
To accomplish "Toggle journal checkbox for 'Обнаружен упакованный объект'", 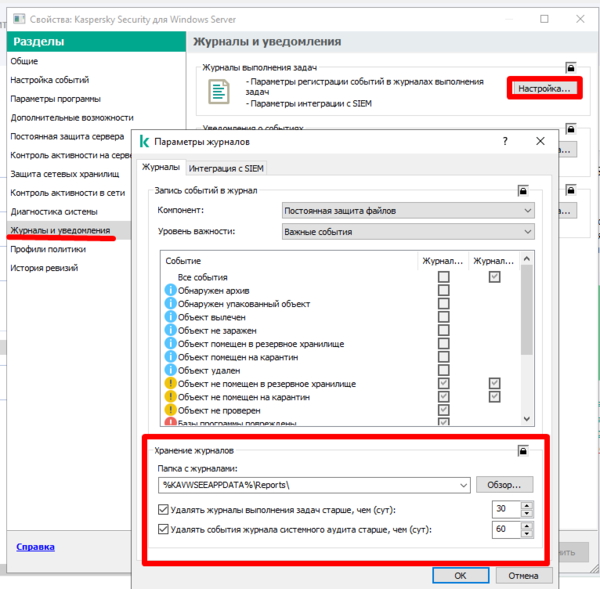I will (x=443, y=303).
